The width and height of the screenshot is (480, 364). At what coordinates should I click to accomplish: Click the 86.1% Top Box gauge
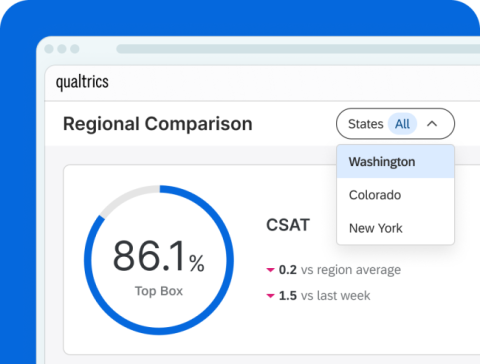[x=159, y=260]
